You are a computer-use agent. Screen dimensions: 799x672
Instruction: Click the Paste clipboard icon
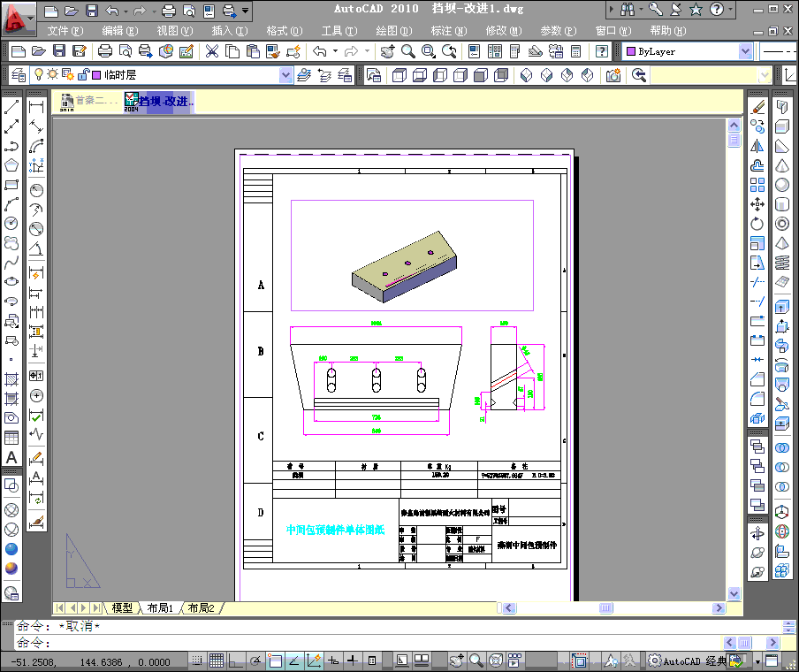point(253,51)
